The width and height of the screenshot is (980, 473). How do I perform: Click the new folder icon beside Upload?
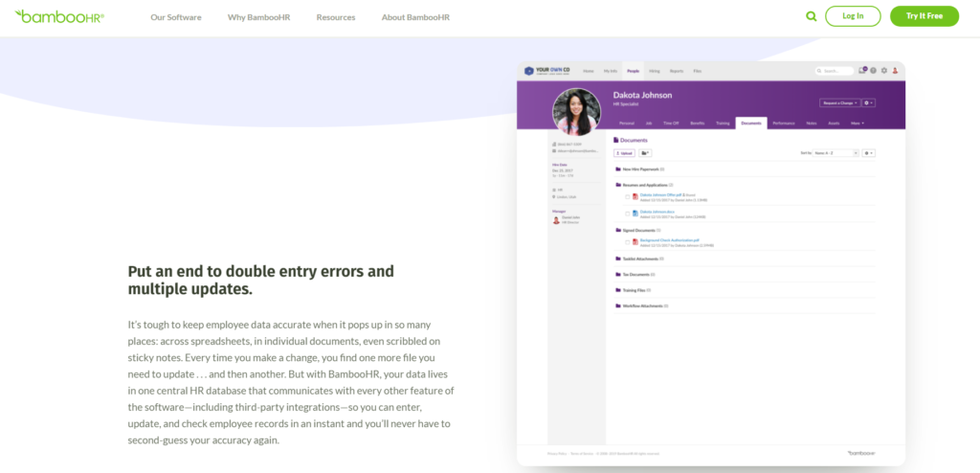(x=646, y=152)
